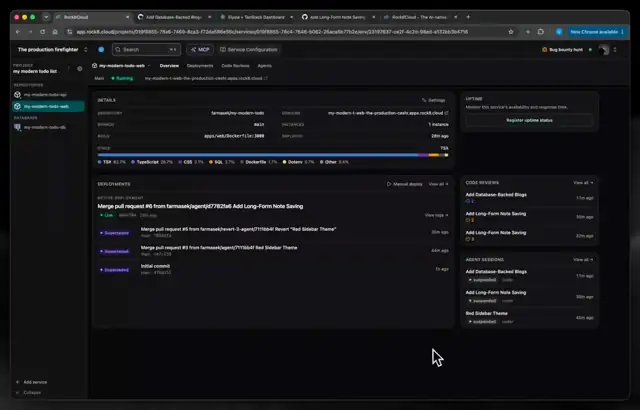
Task: Click the green Running status badge
Action: [122, 78]
